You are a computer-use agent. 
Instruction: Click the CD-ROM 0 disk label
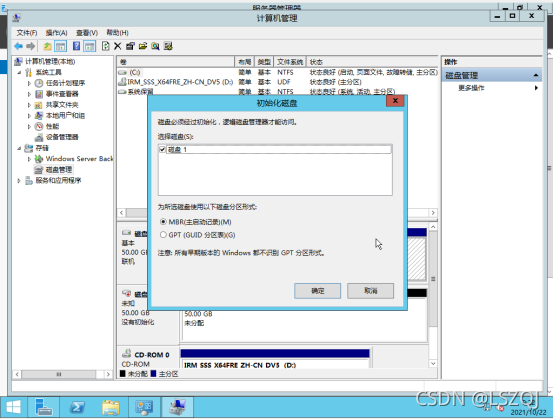[152, 355]
